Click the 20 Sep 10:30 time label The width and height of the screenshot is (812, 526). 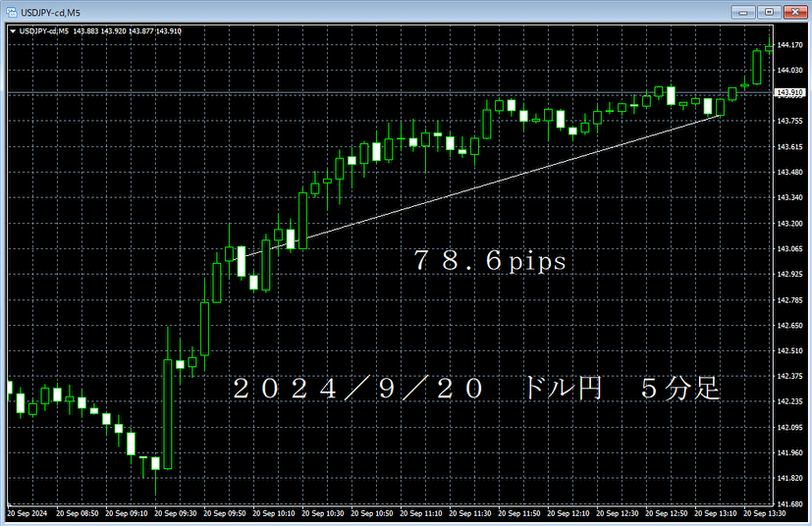[x=323, y=513]
